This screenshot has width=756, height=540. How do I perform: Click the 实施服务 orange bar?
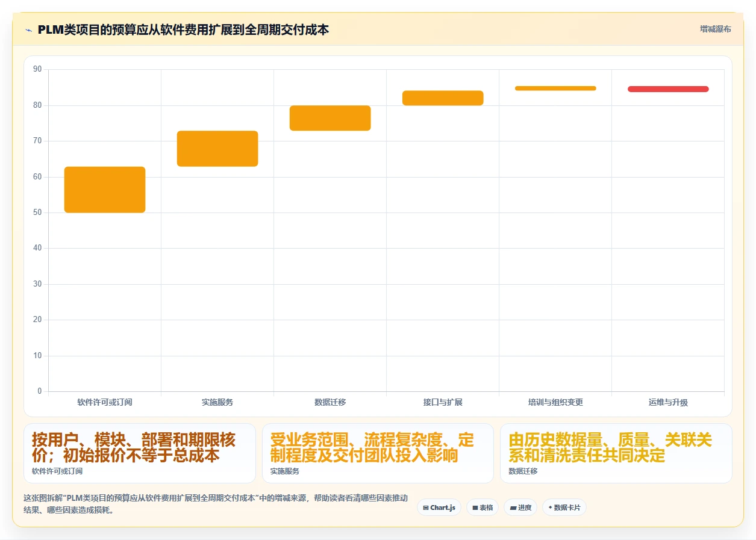pyautogui.click(x=217, y=149)
